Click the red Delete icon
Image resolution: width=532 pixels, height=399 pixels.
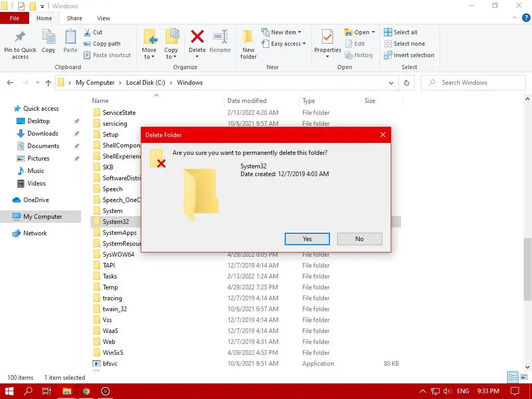[197, 37]
